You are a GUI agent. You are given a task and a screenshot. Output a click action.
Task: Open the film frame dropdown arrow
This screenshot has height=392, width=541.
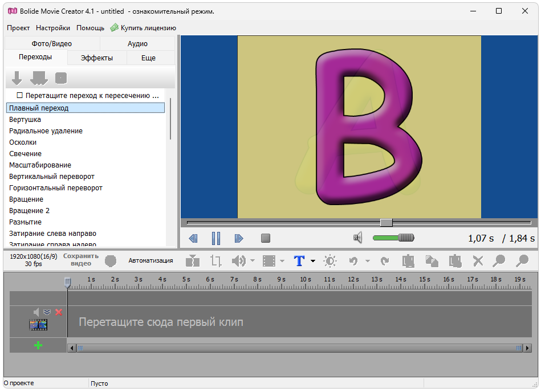(282, 261)
